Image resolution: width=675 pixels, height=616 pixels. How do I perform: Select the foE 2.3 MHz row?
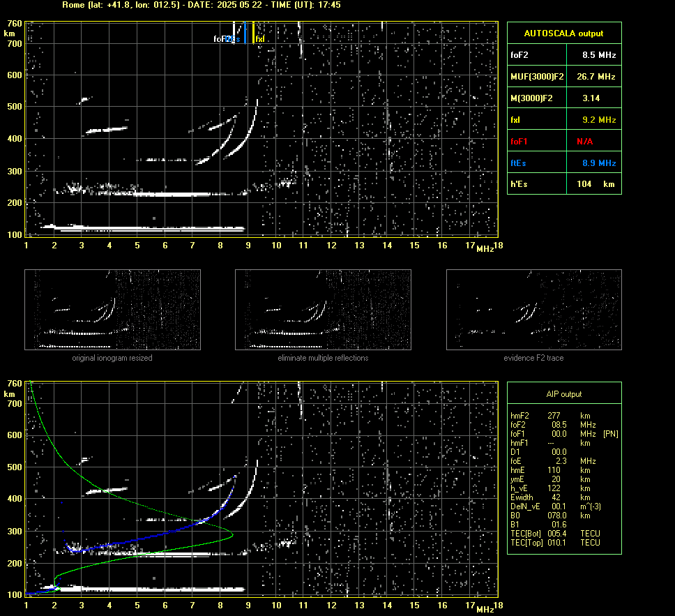(551, 461)
